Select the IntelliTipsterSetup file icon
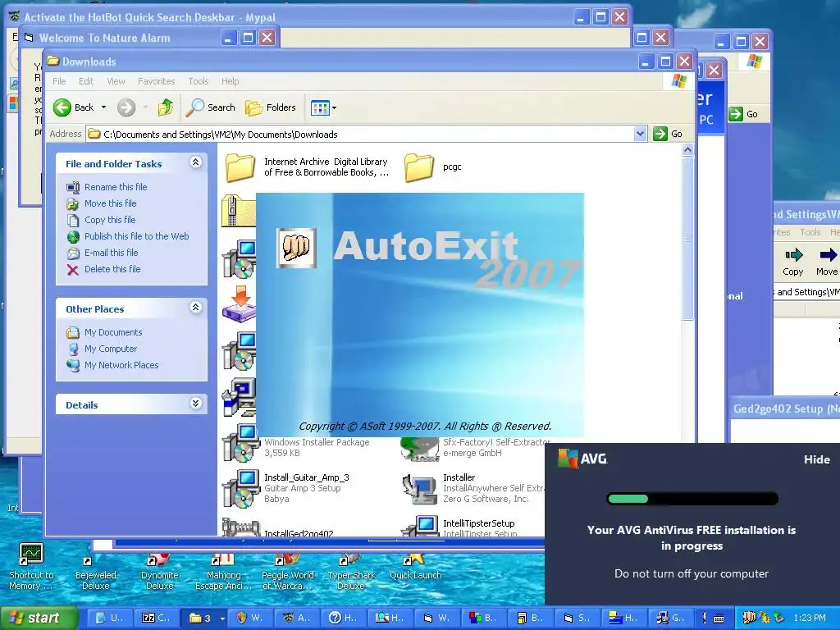 click(421, 526)
